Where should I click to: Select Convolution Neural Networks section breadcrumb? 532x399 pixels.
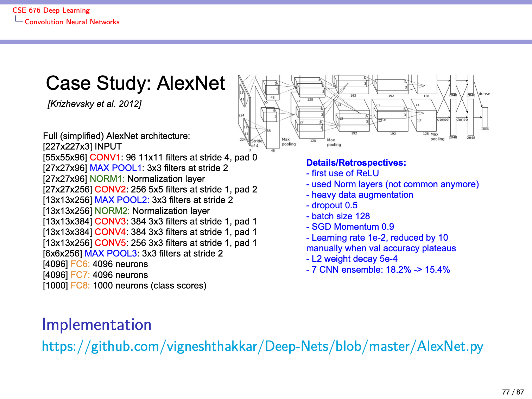[x=72, y=22]
